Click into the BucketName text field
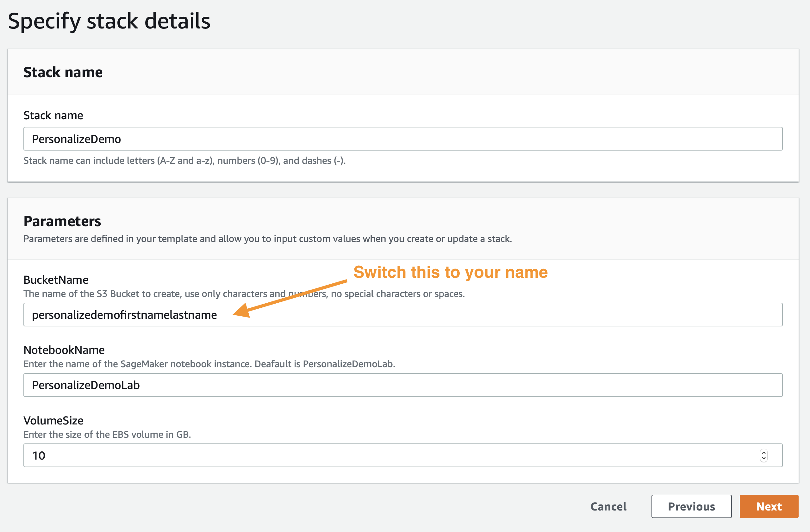The image size is (810, 532). pos(403,315)
